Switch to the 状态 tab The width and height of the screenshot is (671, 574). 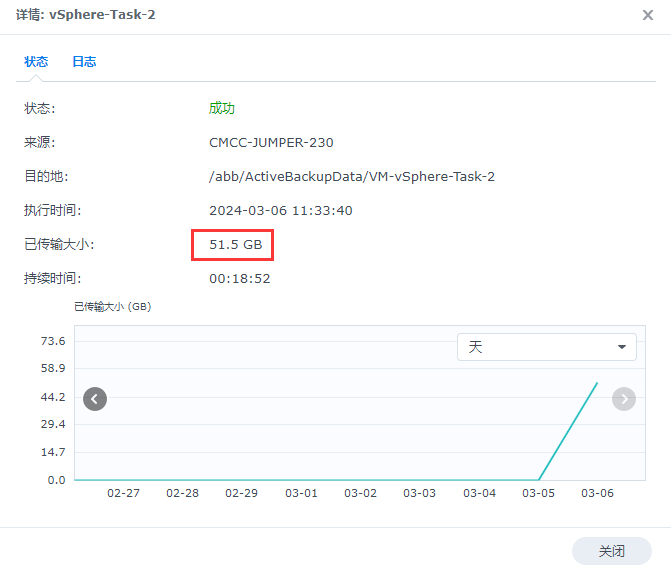pyautogui.click(x=36, y=62)
